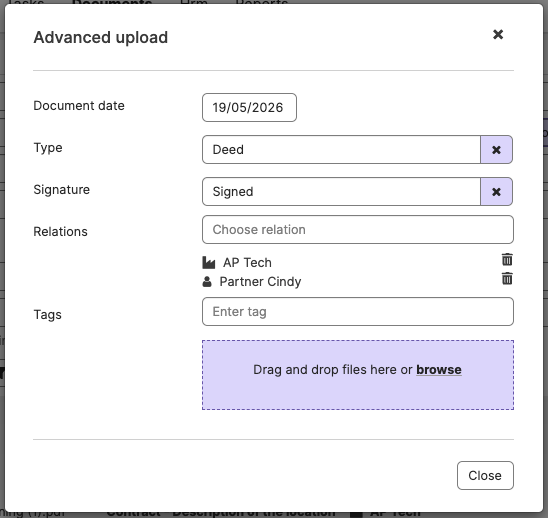Delete the Partner Cindy relation
The width and height of the screenshot is (548, 518).
(x=507, y=279)
